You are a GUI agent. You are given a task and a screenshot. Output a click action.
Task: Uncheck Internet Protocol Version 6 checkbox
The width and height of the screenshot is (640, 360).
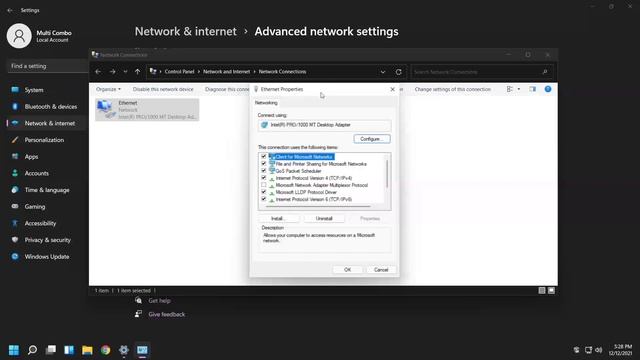264,199
